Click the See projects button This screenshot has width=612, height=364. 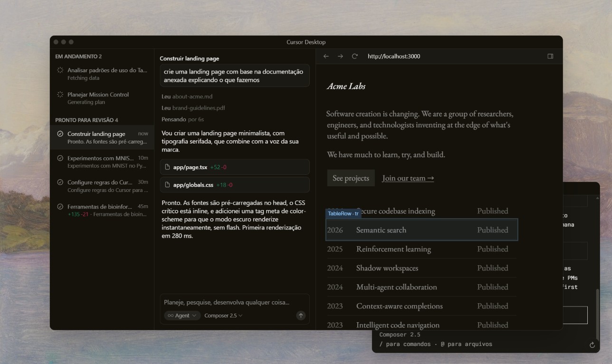(351, 178)
